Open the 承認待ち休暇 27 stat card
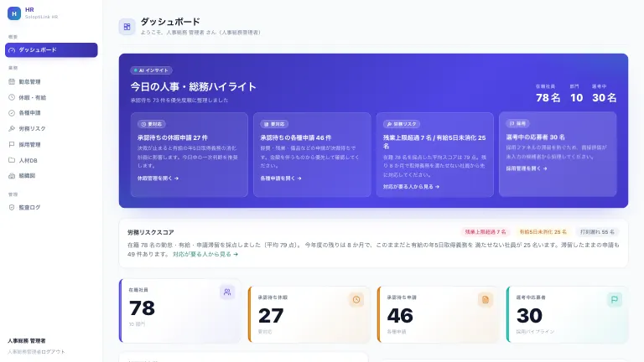Viewport: 644px width, 362px height. pyautogui.click(x=309, y=314)
